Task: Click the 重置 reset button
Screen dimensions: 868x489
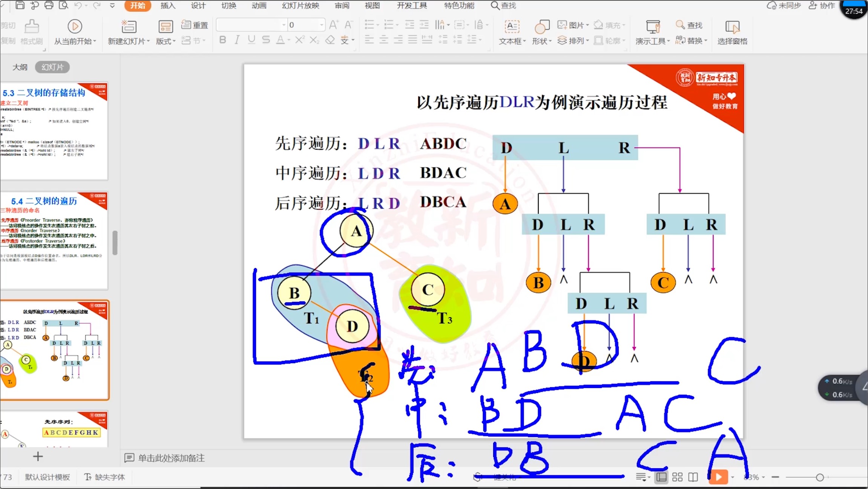Action: click(x=195, y=25)
